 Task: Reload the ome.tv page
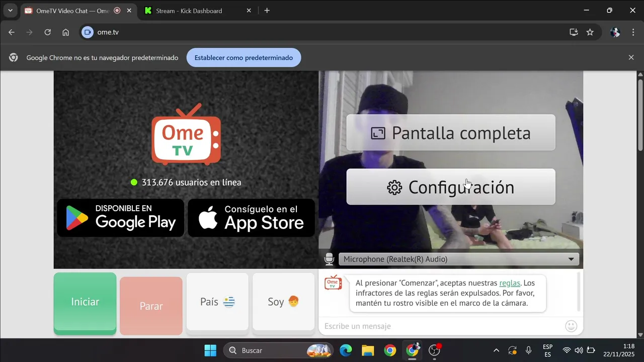tap(47, 32)
